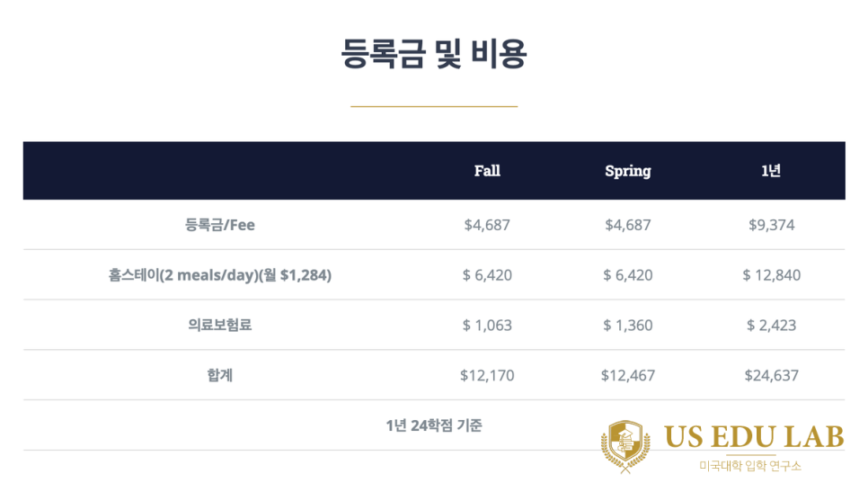
Task: Click the Fall tuition $4,687 cell
Action: pos(487,225)
